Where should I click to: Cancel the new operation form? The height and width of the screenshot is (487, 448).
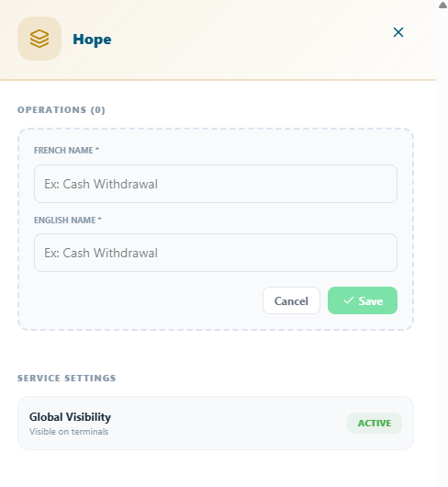click(x=291, y=300)
